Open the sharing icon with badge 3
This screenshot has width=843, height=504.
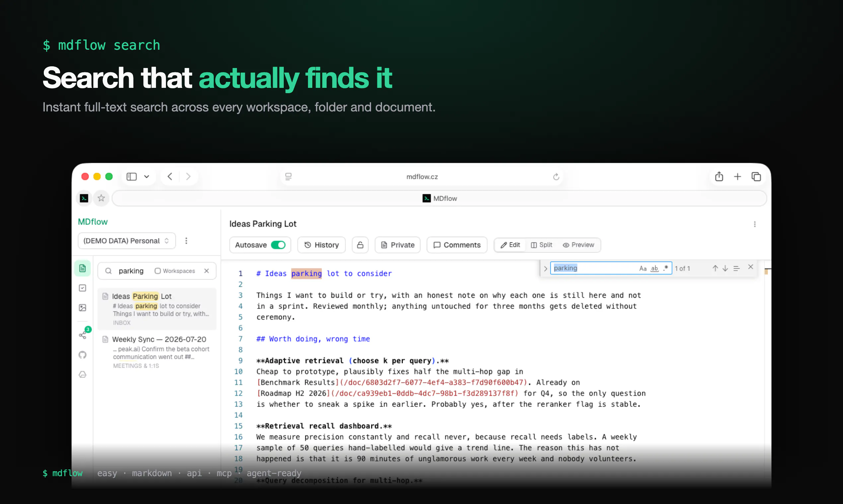(83, 335)
